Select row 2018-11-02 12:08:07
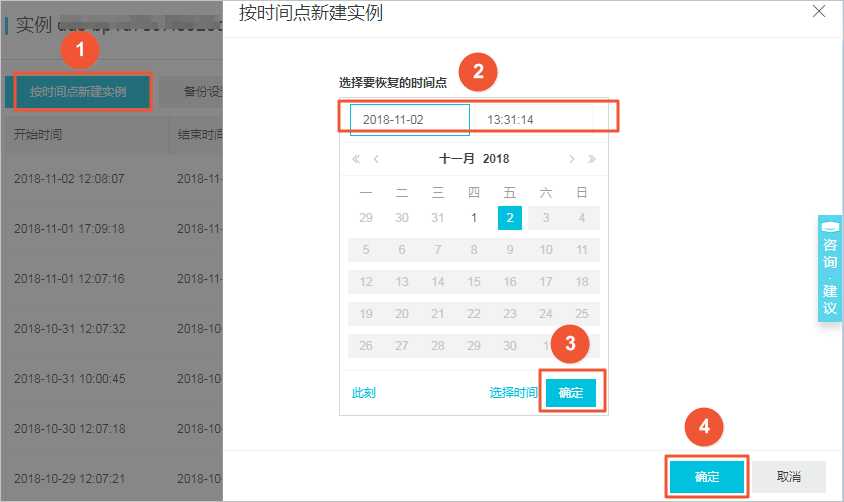The height and width of the screenshot is (502, 844). [114, 179]
